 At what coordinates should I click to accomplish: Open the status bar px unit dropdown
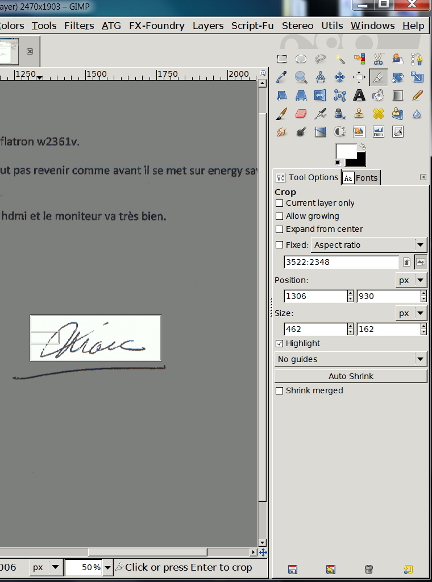click(x=45, y=567)
